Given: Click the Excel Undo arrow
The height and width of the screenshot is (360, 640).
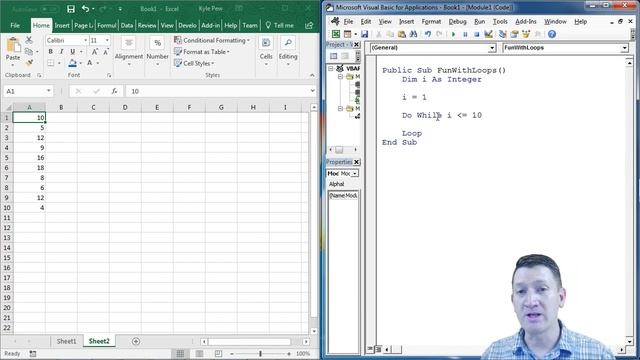Looking at the screenshot, I should click(85, 9).
